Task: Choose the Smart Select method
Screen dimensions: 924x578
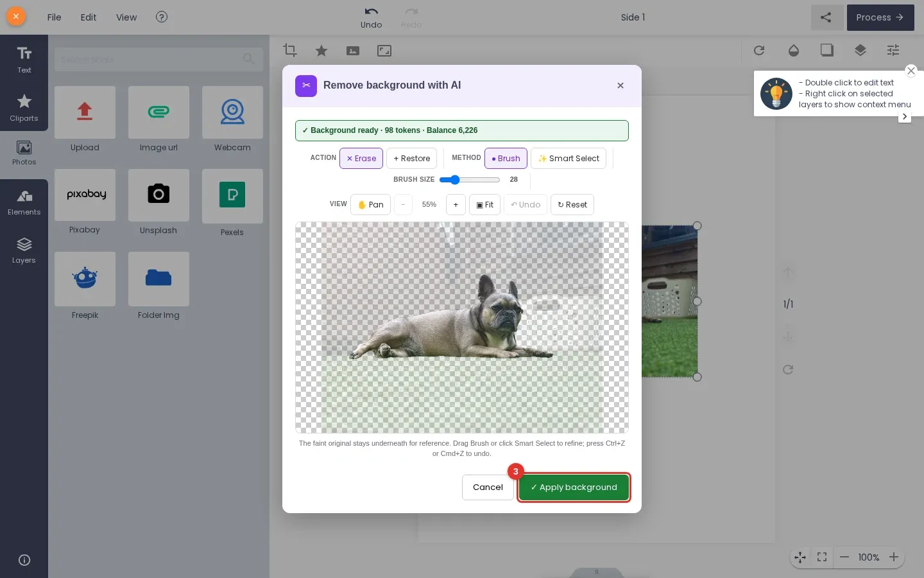Action: point(569,159)
